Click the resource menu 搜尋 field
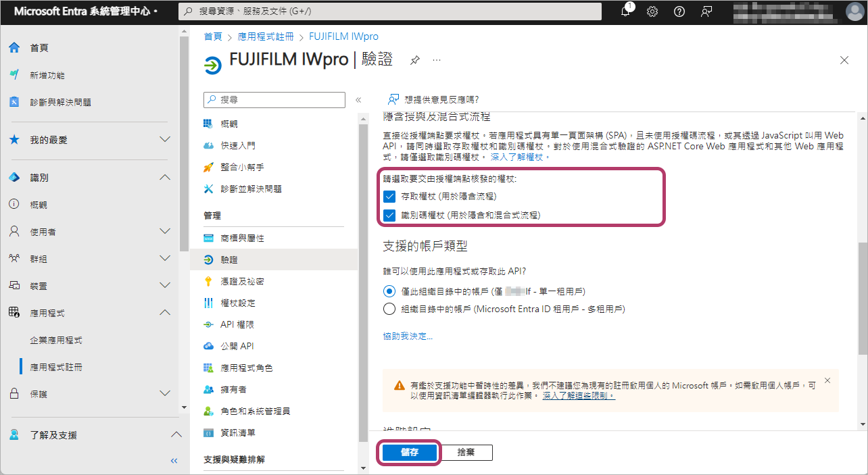This screenshot has width=868, height=475. (274, 99)
